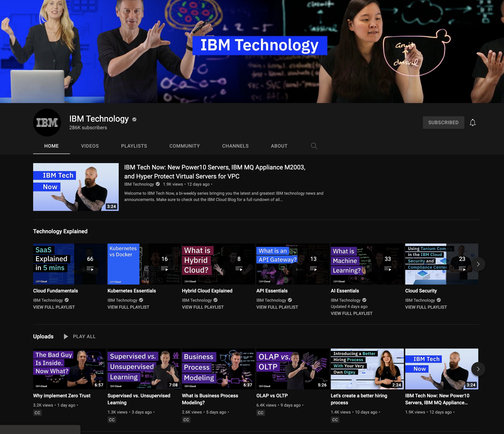Open the Kubernetes vs Docker playlist thumbnail
The width and height of the screenshot is (504, 434).
pos(144,264)
